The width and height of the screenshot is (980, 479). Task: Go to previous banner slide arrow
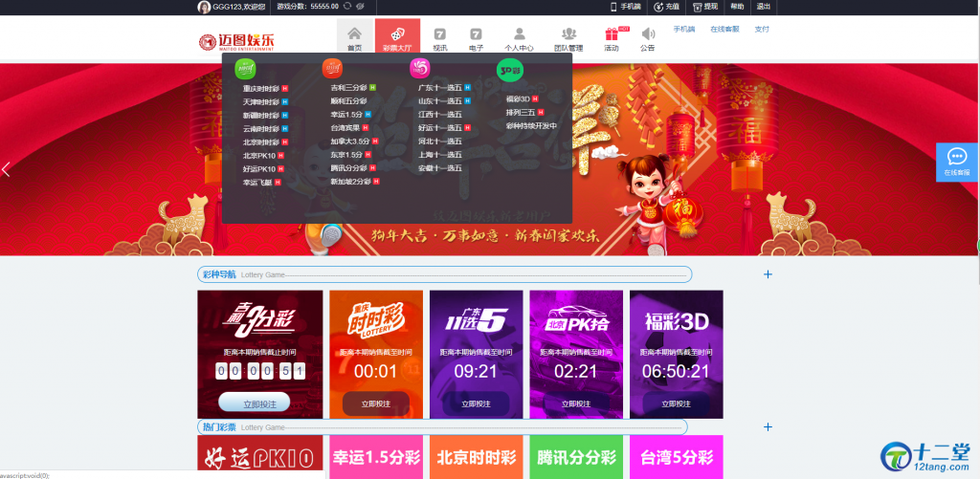tap(6, 169)
